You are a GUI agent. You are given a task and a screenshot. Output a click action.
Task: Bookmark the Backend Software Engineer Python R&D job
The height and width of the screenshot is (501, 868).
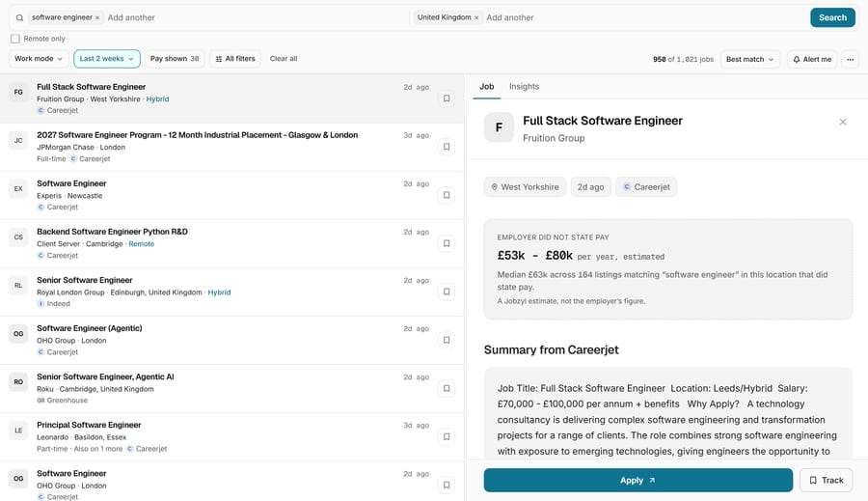(x=447, y=243)
